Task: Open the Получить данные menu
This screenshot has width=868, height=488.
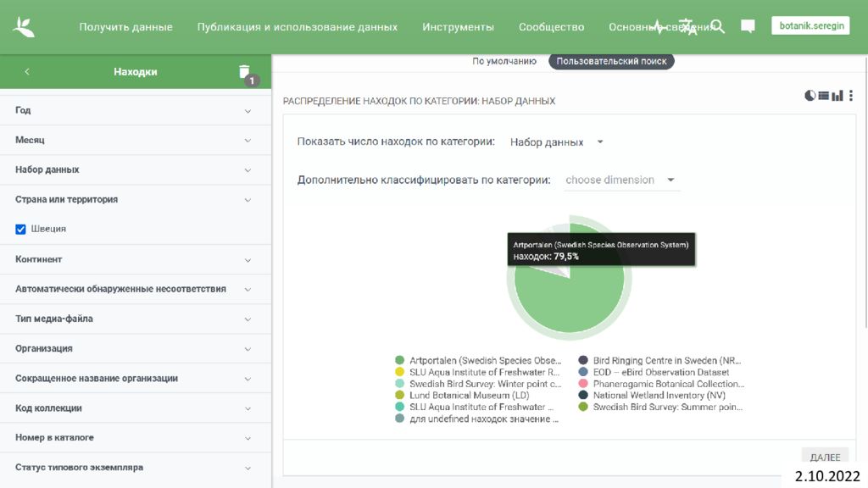Action: click(x=125, y=26)
